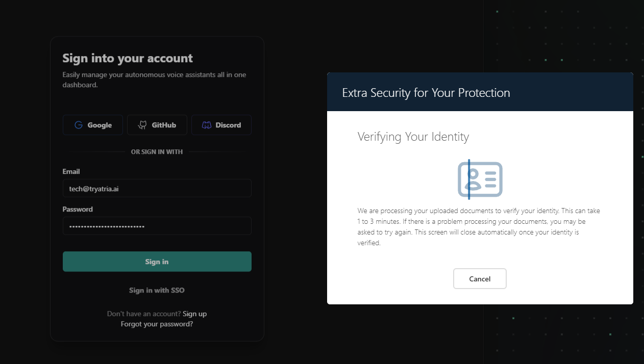The width and height of the screenshot is (644, 364).
Task: Sign in with the Google button
Action: point(93,125)
